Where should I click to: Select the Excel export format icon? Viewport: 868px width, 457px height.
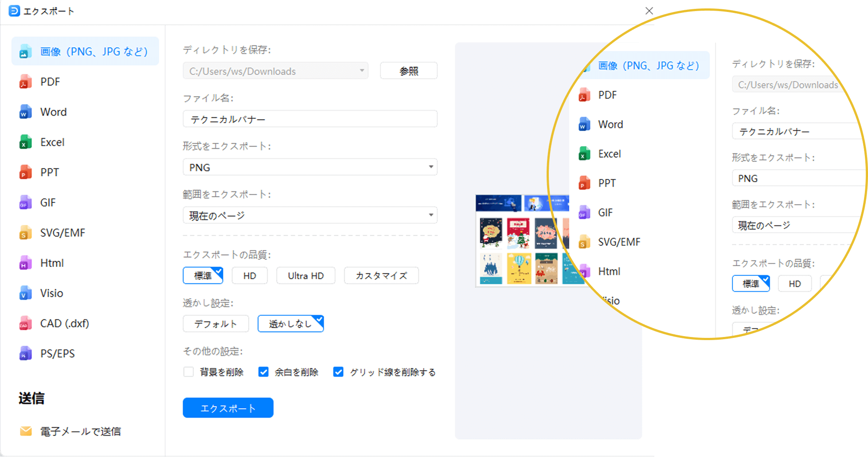click(x=25, y=142)
